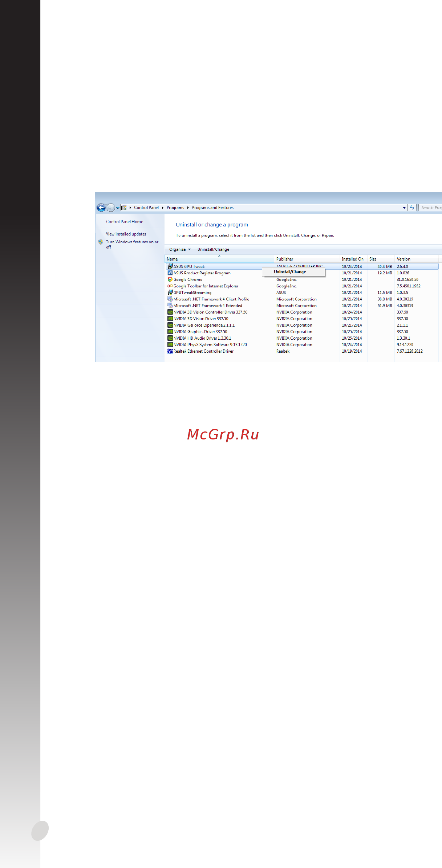Click the GPUTweakStreaming icon
This screenshot has height=868, width=442.
click(x=170, y=292)
